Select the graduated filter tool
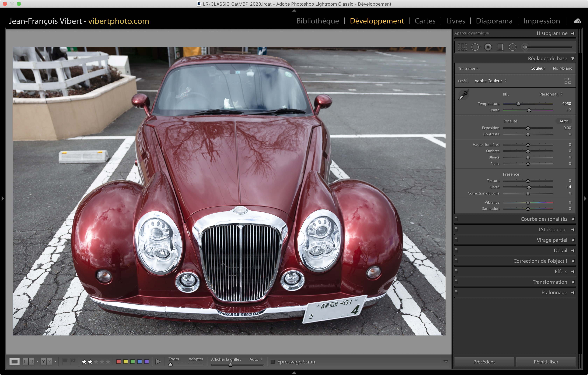This screenshot has width=588, height=375. tap(500, 47)
